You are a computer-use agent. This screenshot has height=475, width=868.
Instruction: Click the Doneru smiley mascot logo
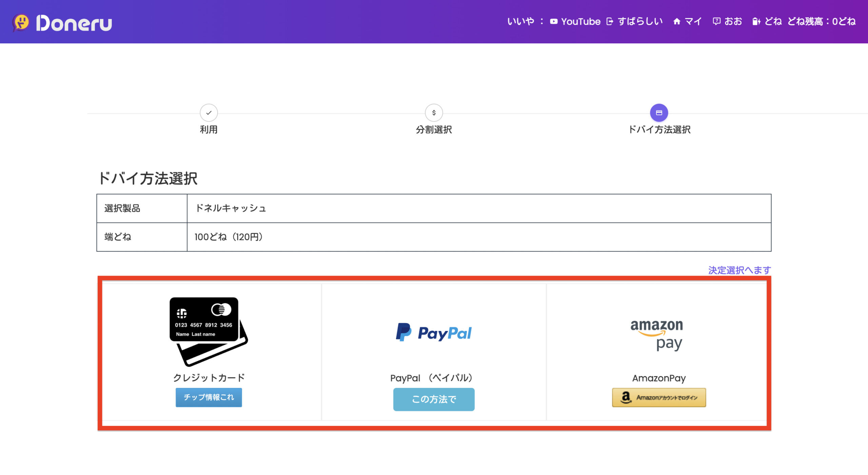(x=21, y=22)
